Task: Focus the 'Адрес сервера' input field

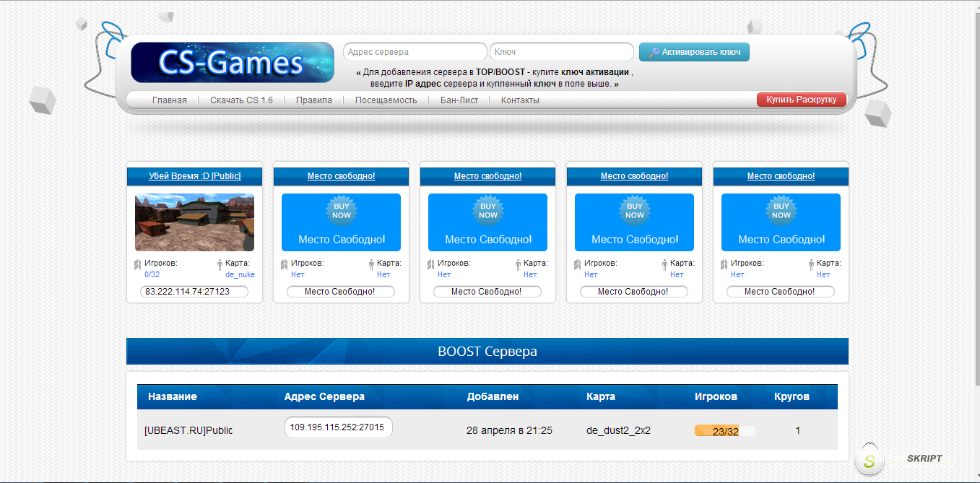Action: [x=415, y=52]
